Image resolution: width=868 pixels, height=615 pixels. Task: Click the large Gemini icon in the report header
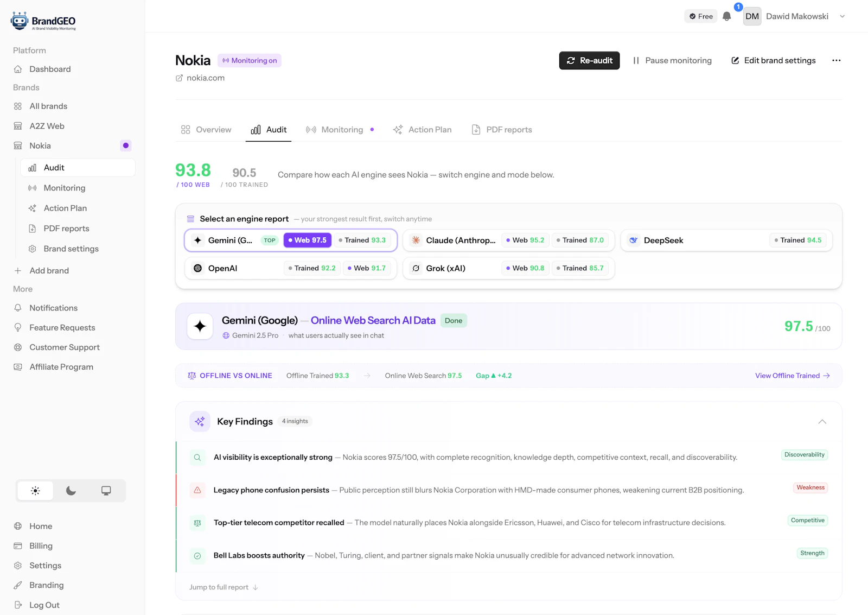(200, 326)
